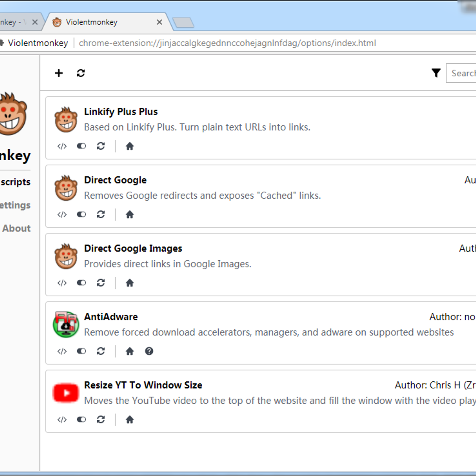Close the active Violentmonkey browser tab

159,22
